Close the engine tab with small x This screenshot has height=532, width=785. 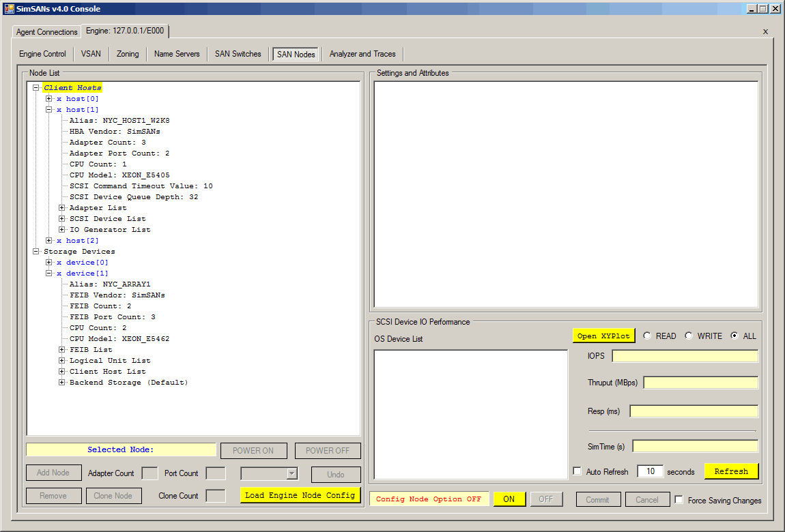point(765,31)
